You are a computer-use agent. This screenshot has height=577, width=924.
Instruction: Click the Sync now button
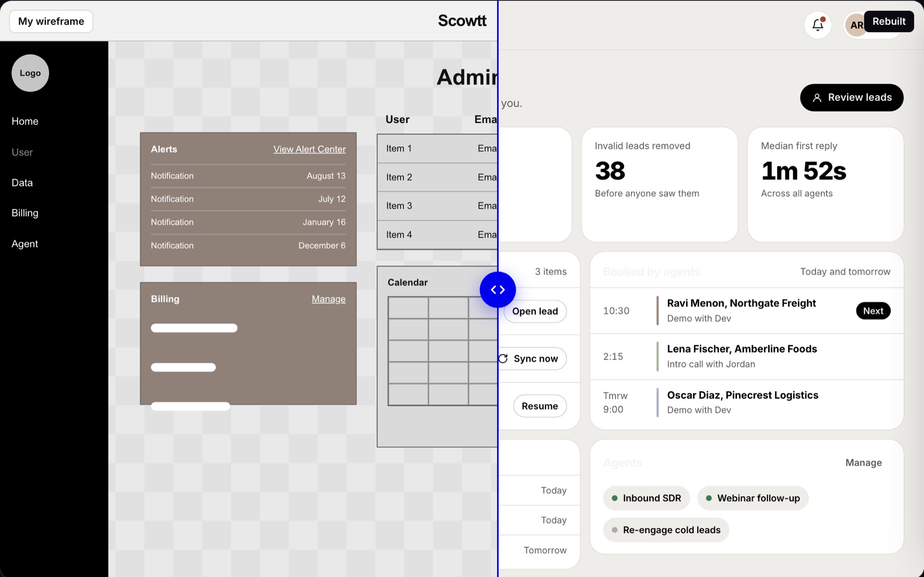click(532, 359)
